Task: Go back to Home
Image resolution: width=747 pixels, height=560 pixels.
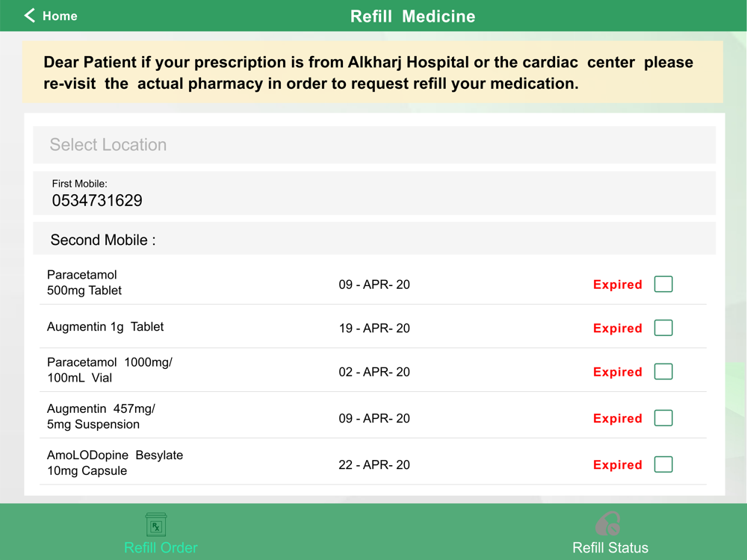Action: point(59,16)
